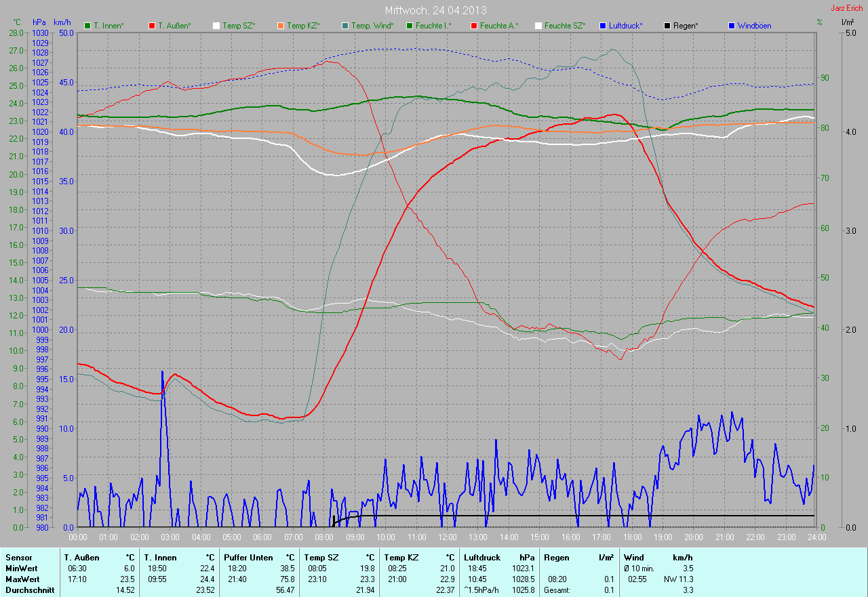Click the black Regen legend square
Image resolution: width=868 pixels, height=597 pixels.
[x=667, y=26]
